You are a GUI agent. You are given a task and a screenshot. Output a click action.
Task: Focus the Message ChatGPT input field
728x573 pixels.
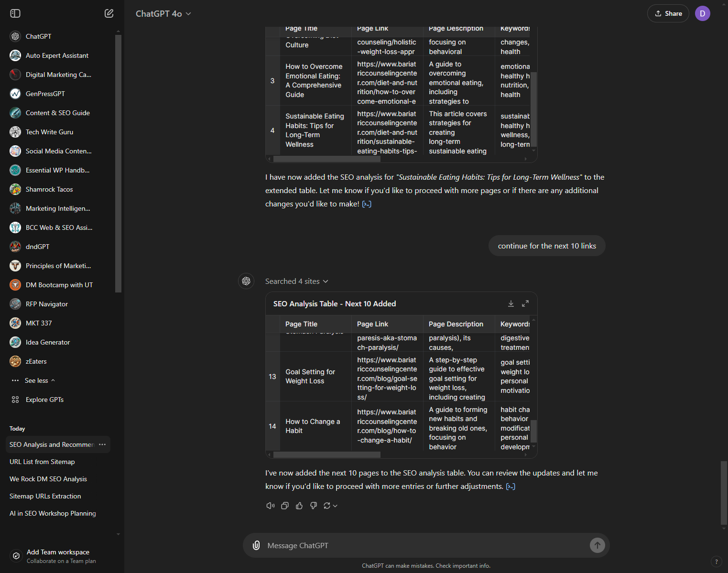tap(425, 545)
